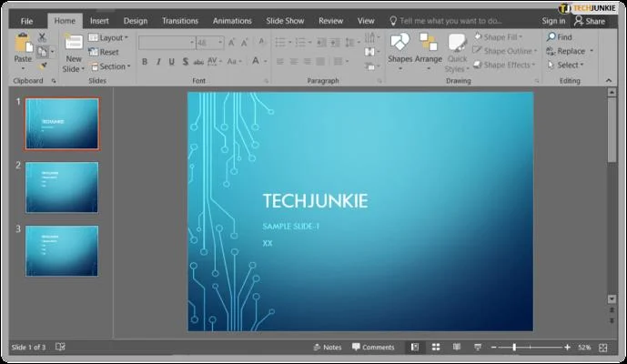Align text left

coord(280,62)
